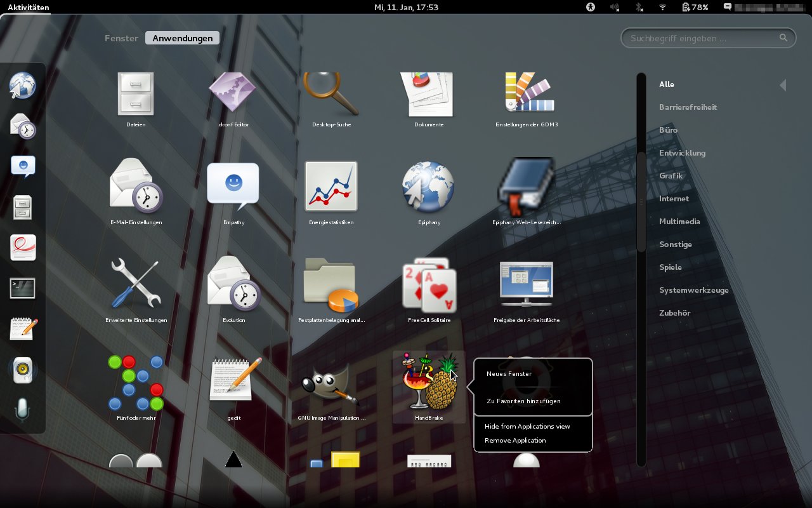Filter apps by Spiele

671,267
